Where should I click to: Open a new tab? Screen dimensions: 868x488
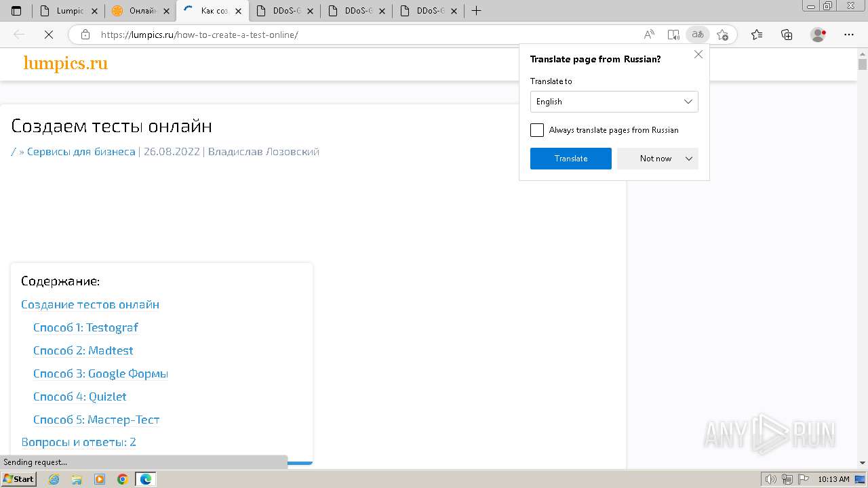coord(476,11)
